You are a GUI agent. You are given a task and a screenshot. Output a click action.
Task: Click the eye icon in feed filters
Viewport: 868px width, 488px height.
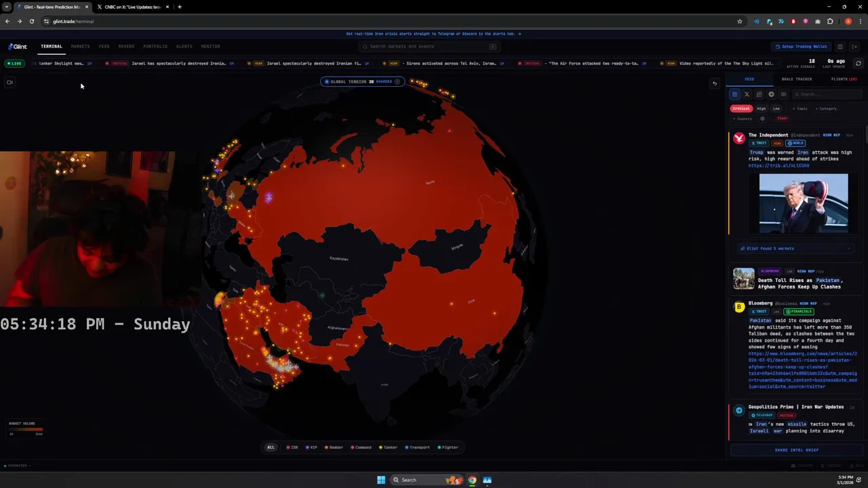pyautogui.click(x=783, y=94)
